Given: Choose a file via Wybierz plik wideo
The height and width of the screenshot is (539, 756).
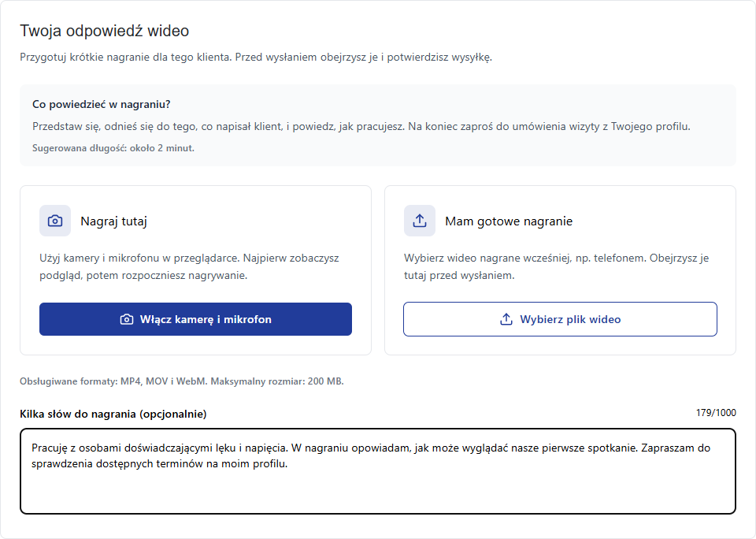Looking at the screenshot, I should coord(560,319).
